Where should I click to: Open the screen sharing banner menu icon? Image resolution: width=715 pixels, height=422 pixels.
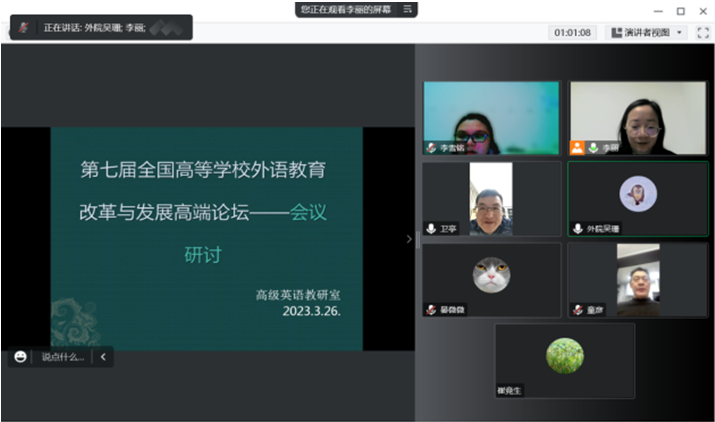coord(406,10)
